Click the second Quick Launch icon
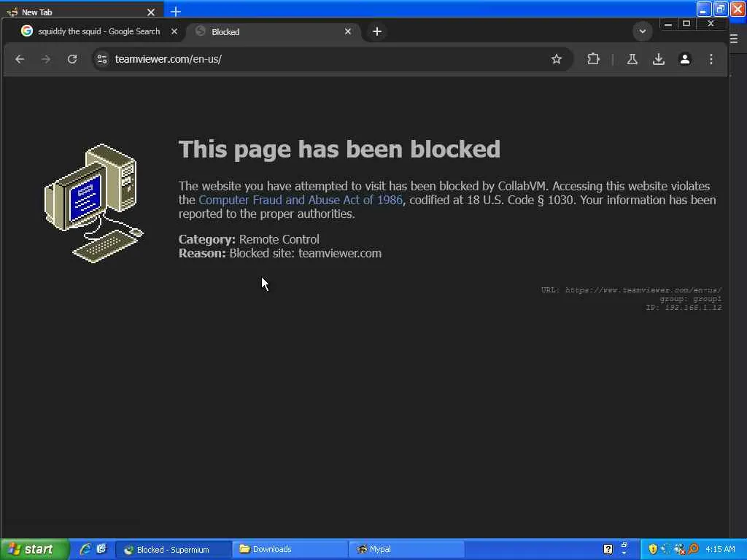The height and width of the screenshot is (560, 747). [x=101, y=549]
